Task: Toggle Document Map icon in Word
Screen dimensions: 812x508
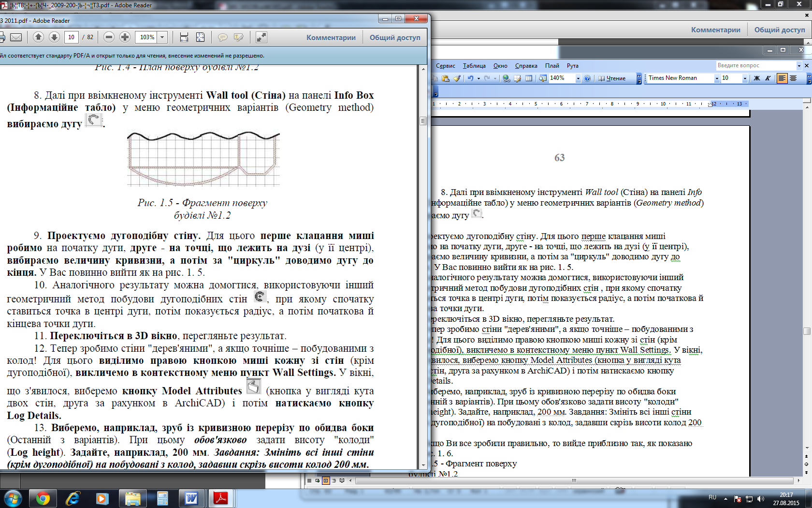Action: [543, 78]
